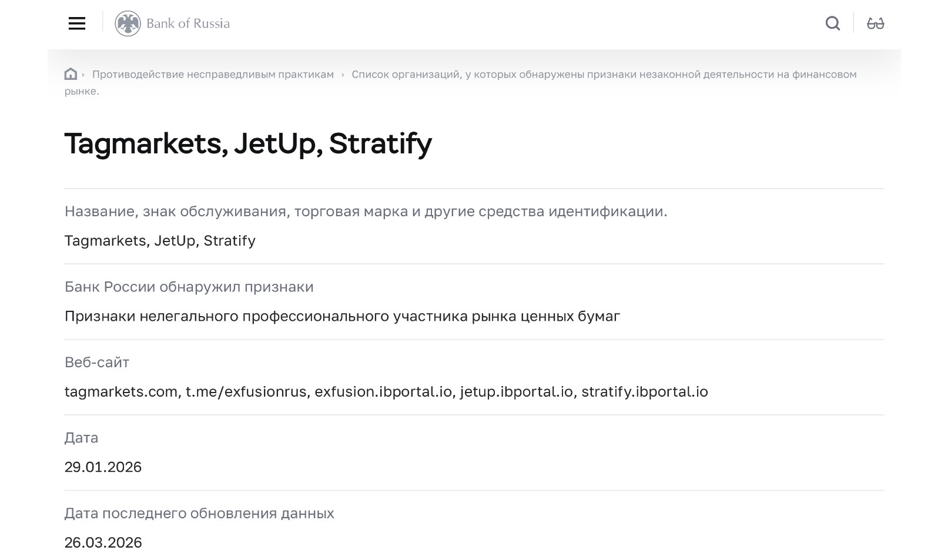941x560 pixels.
Task: Click the Bank of Russia emblem logo
Action: 128,24
